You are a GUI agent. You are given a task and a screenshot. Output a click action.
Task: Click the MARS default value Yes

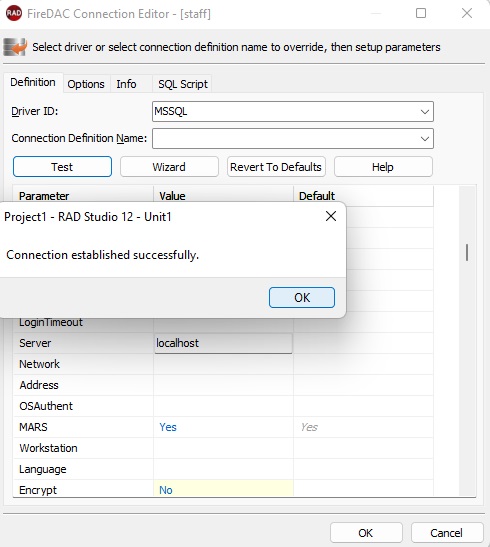coord(309,427)
